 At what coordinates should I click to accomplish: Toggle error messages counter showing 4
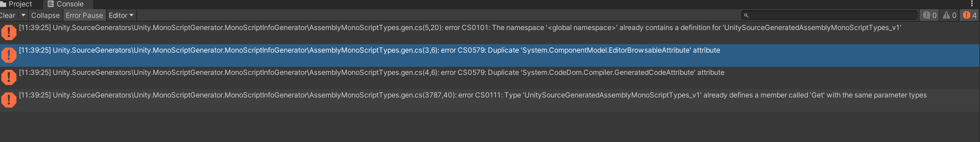pos(969,15)
